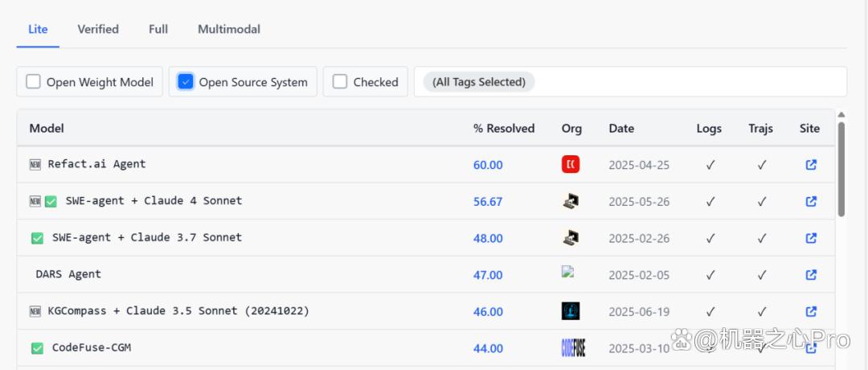Open the DARS Agent external site icon
Viewport: 868px width, 370px height.
tap(811, 275)
